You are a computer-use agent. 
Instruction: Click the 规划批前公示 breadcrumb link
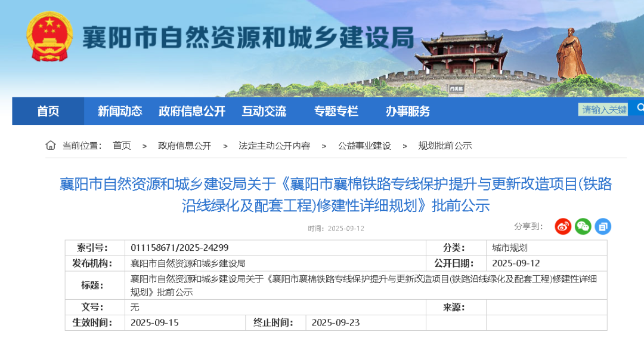(x=445, y=146)
